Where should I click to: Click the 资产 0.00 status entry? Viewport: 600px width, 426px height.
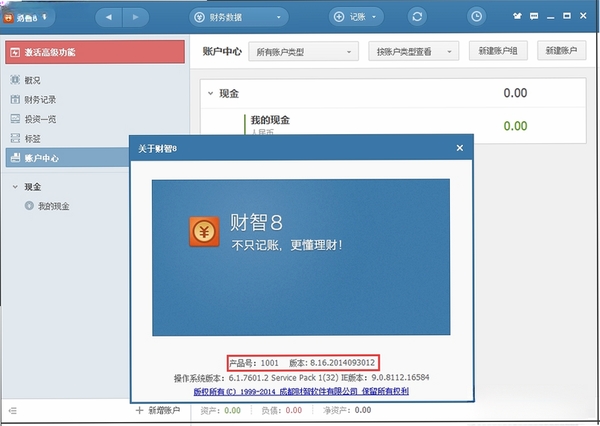click(x=221, y=410)
